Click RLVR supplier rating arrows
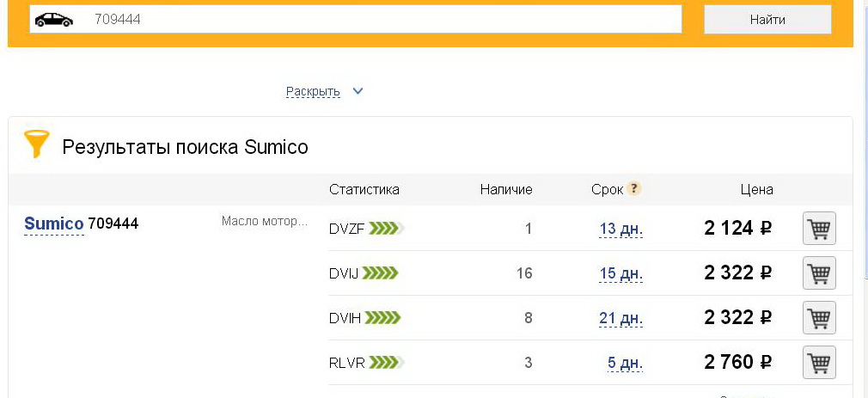 387,363
